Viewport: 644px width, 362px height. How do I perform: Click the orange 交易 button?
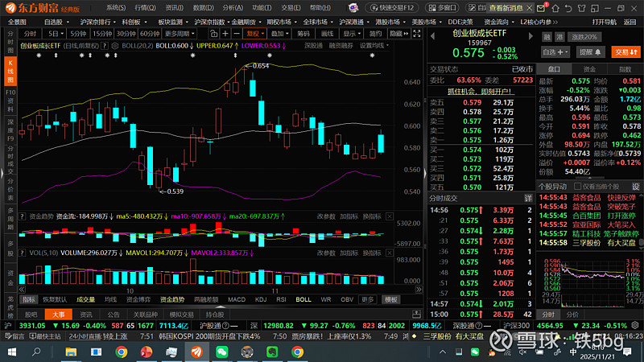pyautogui.click(x=625, y=52)
